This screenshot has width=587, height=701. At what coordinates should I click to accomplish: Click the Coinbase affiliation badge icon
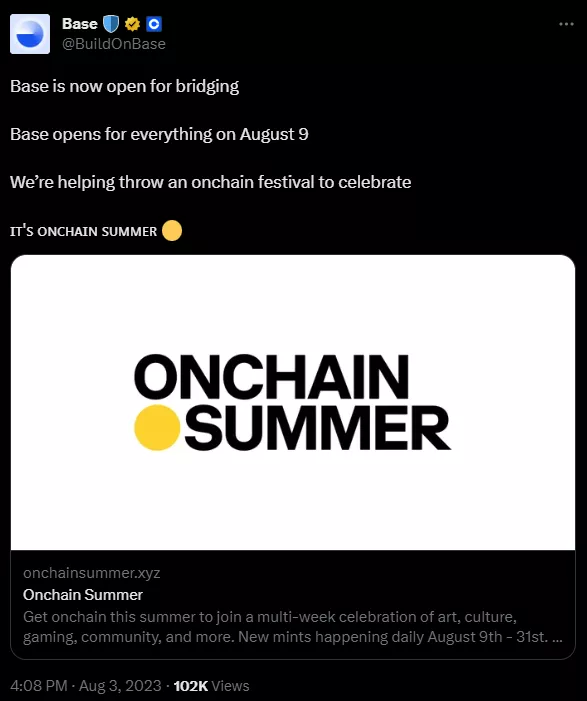click(x=154, y=24)
